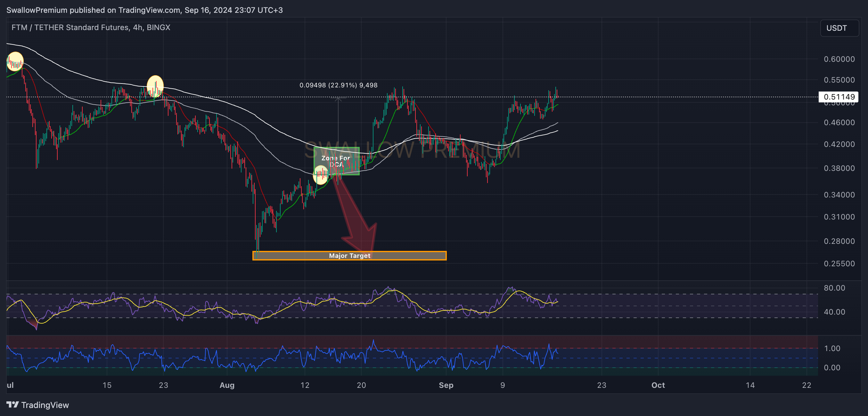Click the 0.25500 price axis label
Image resolution: width=868 pixels, height=416 pixels.
pos(839,264)
